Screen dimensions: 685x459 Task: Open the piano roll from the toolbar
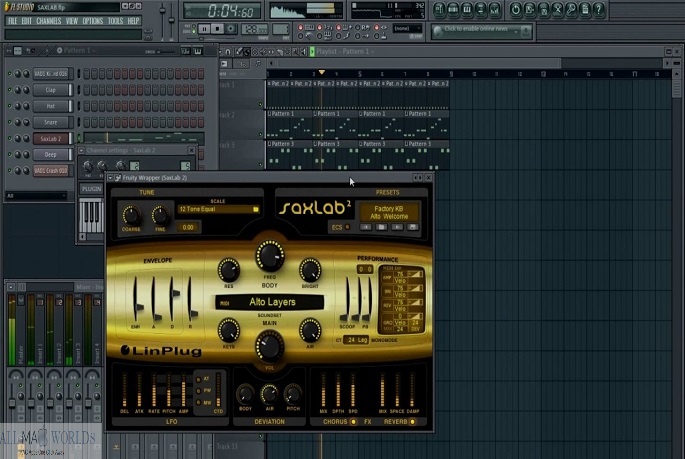tap(467, 10)
